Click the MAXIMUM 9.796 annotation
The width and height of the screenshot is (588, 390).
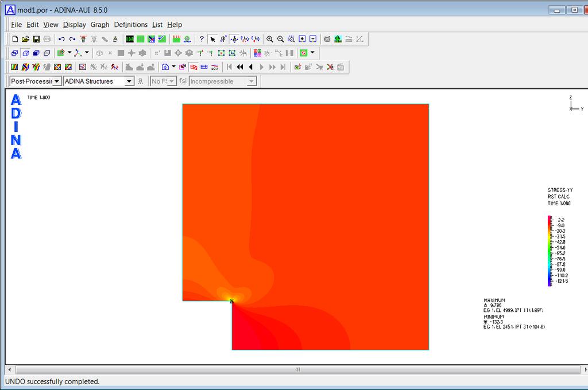tap(513, 305)
